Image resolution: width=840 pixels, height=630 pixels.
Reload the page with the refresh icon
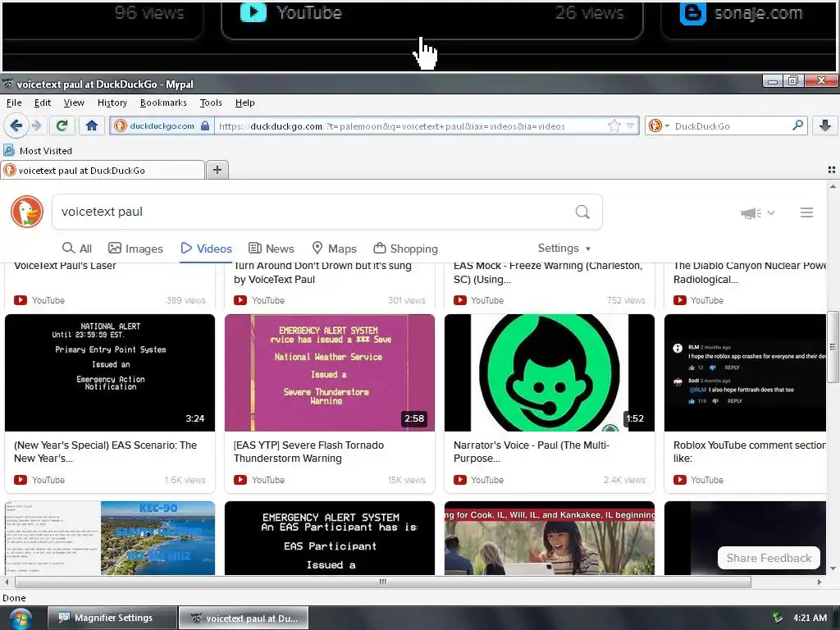[x=62, y=126]
